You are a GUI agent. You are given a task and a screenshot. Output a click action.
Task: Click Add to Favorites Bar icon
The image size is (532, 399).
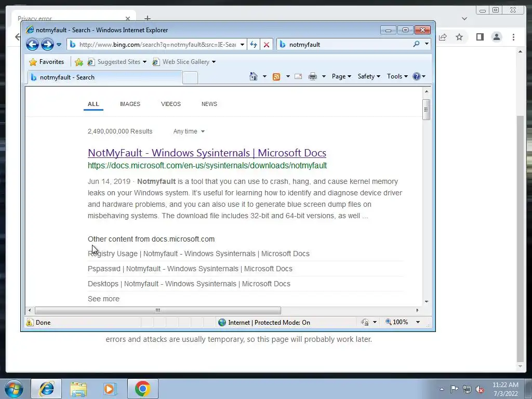click(79, 62)
